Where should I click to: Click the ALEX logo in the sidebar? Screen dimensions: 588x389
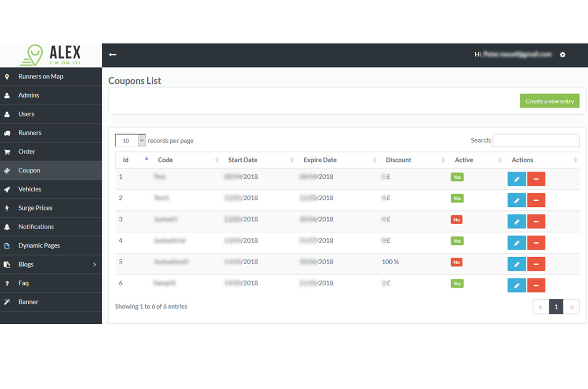(51, 55)
